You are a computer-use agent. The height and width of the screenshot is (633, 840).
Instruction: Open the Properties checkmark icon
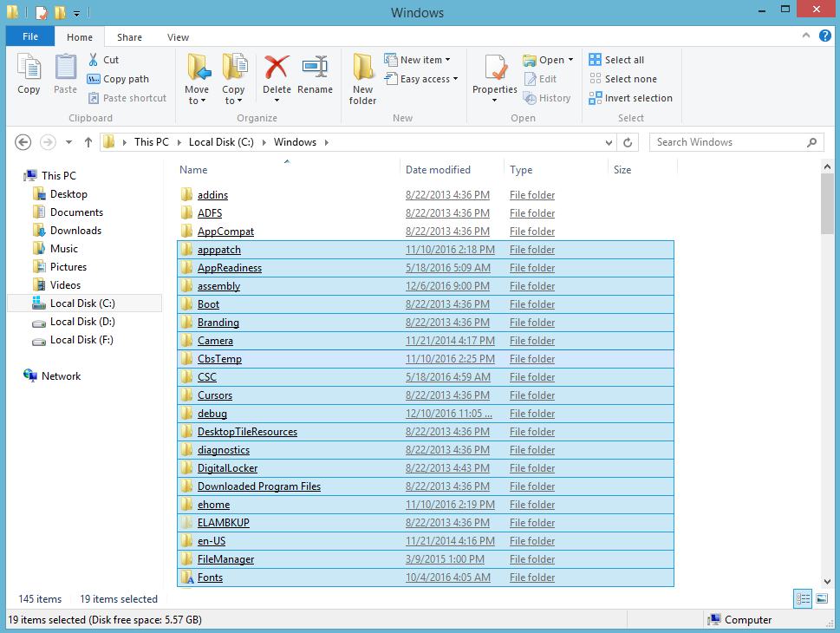pos(494,69)
